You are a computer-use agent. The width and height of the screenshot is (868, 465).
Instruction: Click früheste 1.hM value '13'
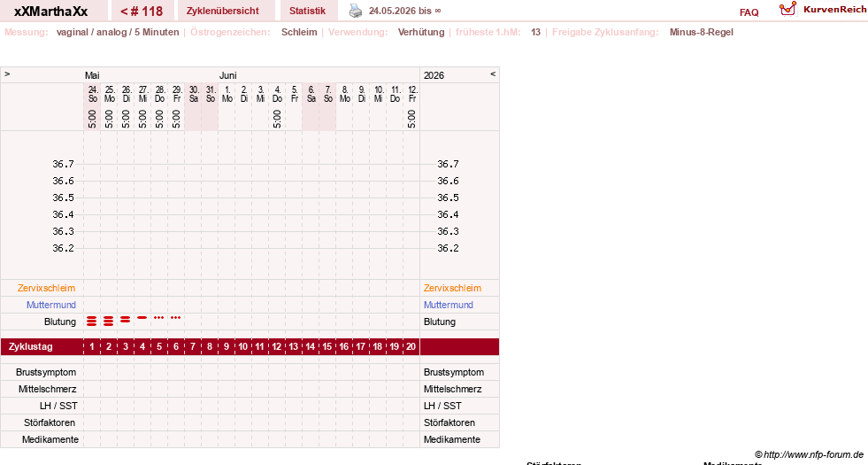[535, 32]
